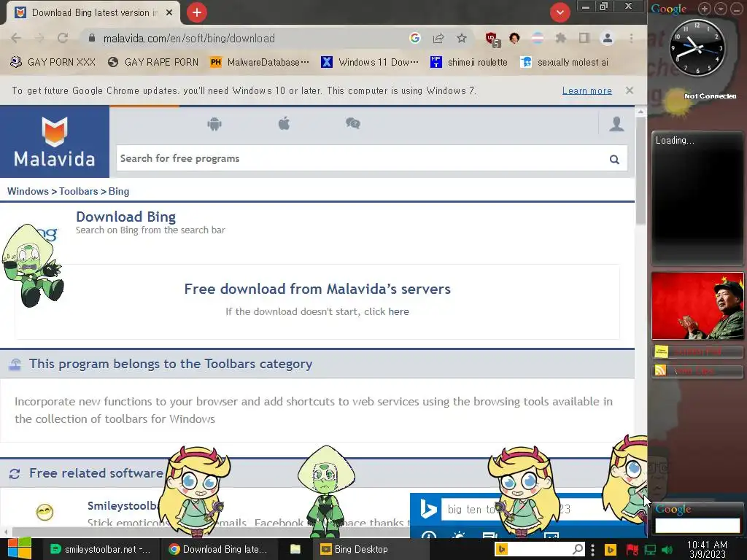
Task: Click the Learn more link
Action: coord(587,90)
